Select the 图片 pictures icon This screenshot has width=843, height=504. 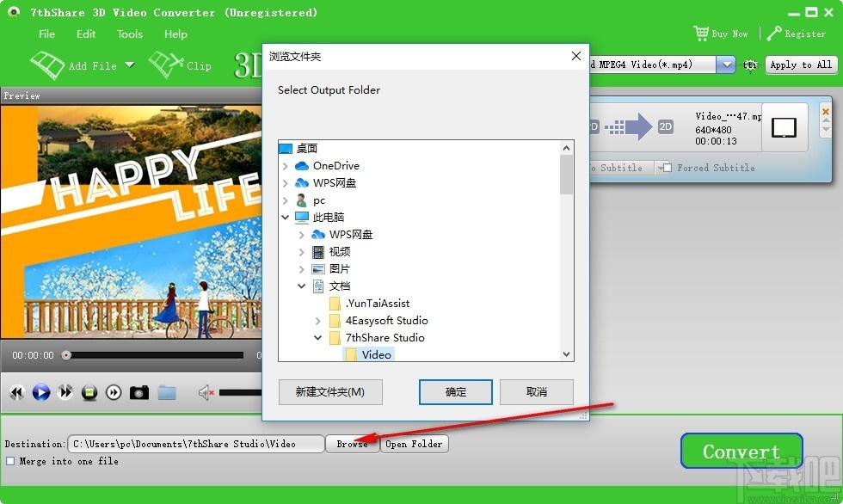(x=318, y=268)
